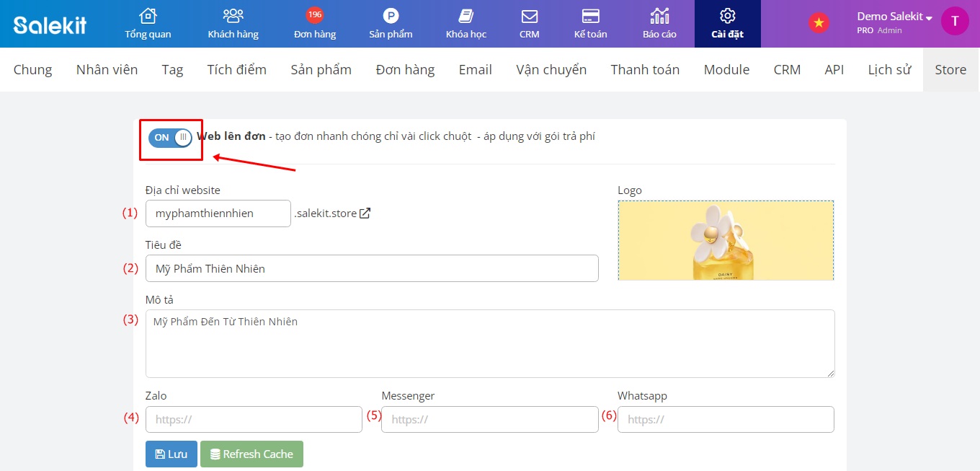Screen dimensions: 980x471
Task: Open Khóa học courses book icon
Action: tap(466, 17)
